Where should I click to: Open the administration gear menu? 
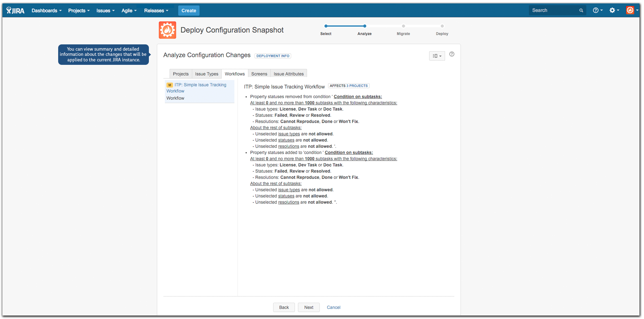(x=614, y=10)
